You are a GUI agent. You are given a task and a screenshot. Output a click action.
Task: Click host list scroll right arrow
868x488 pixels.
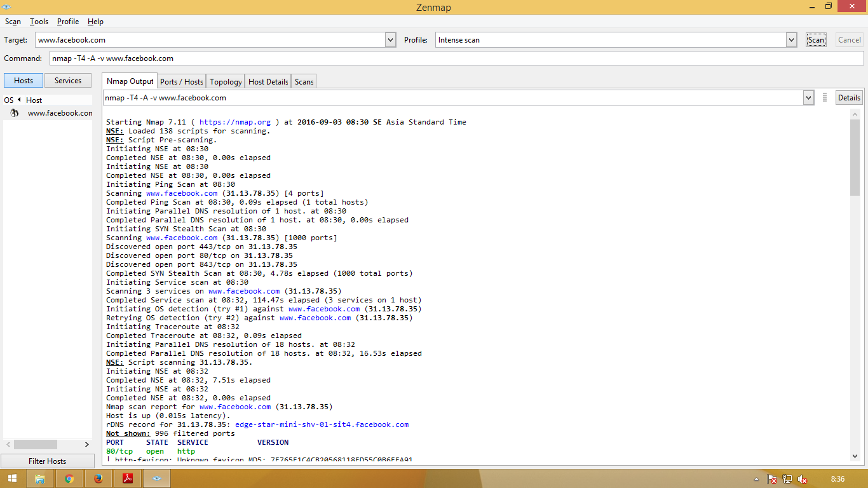[87, 445]
